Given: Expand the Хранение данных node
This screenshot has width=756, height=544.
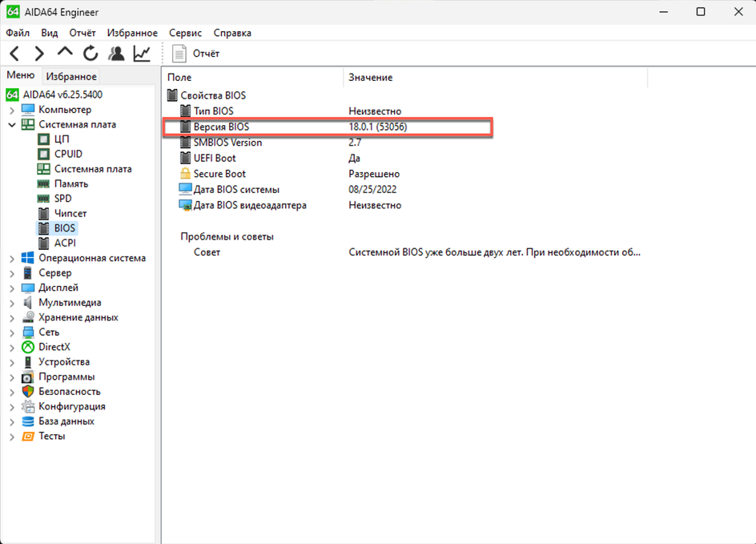Looking at the screenshot, I should tap(12, 318).
